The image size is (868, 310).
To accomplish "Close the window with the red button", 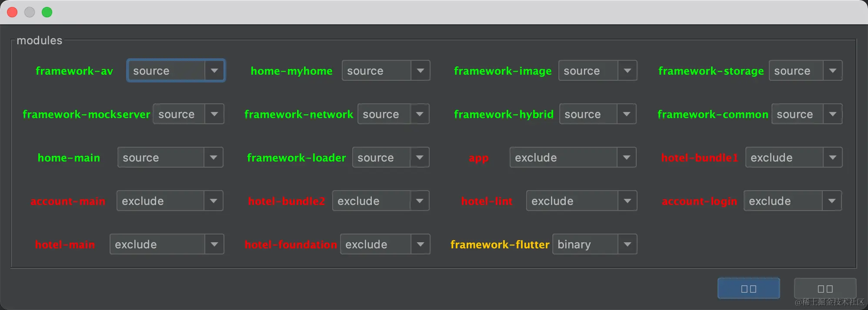I will click(x=12, y=12).
